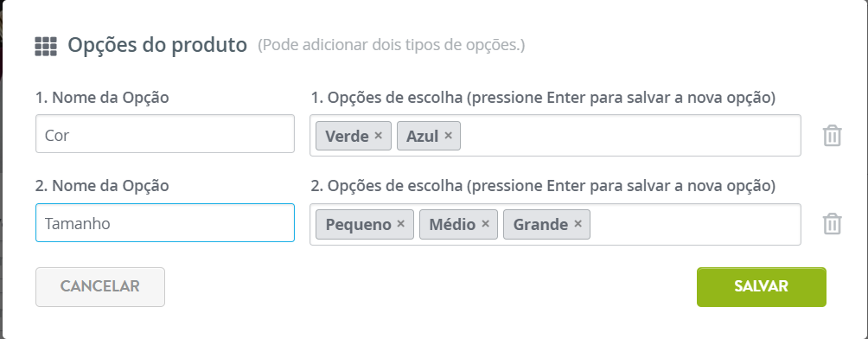The image size is (868, 339).
Task: Focus the second option name field containing Tamanho
Action: [x=165, y=222]
